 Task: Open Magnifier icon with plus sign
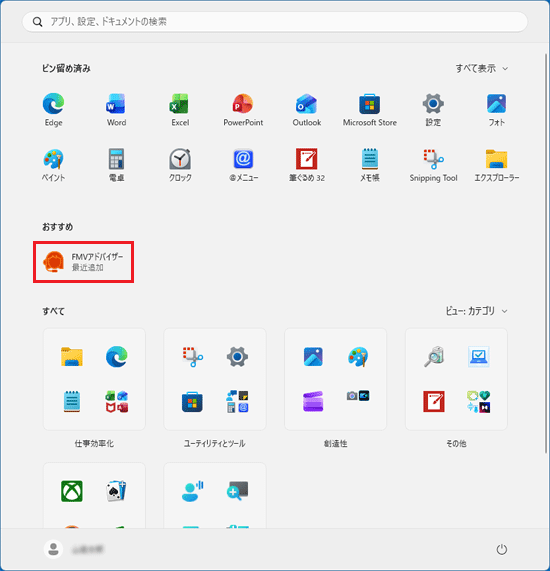[x=237, y=491]
